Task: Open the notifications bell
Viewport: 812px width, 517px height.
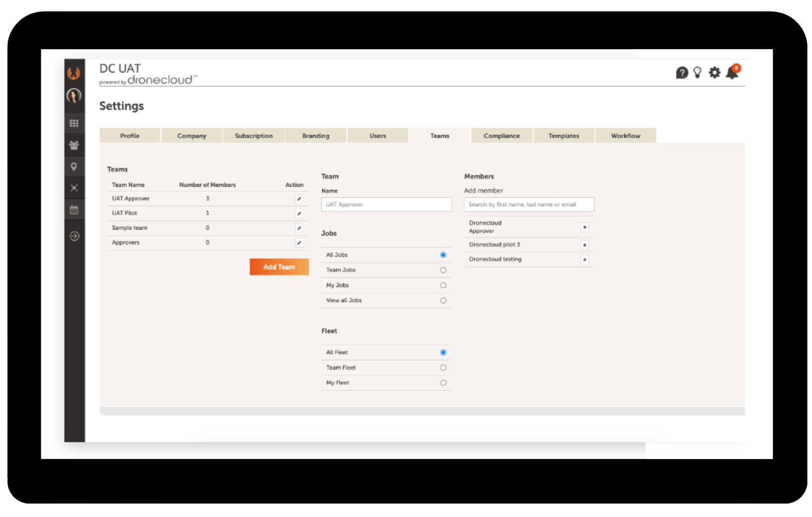Action: tap(732, 73)
